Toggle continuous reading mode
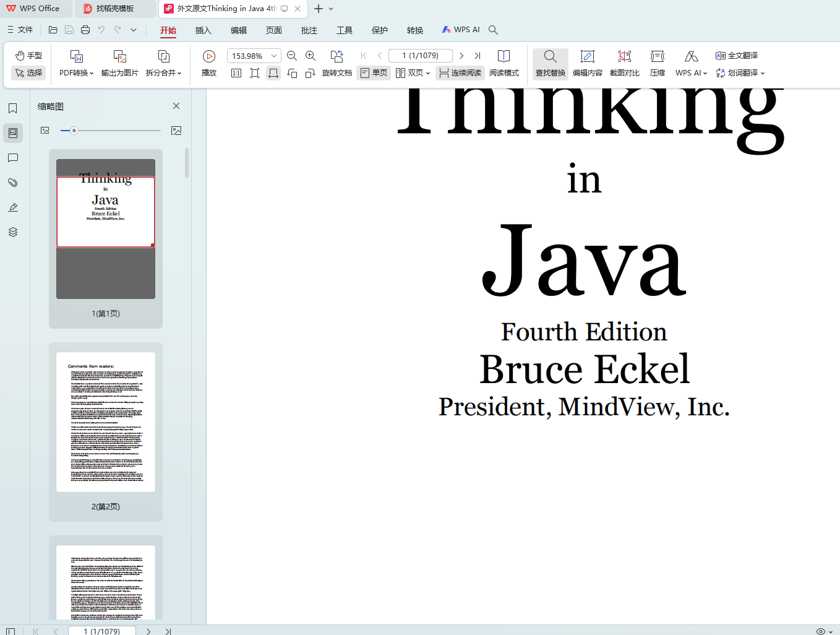This screenshot has height=635, width=840. (460, 73)
